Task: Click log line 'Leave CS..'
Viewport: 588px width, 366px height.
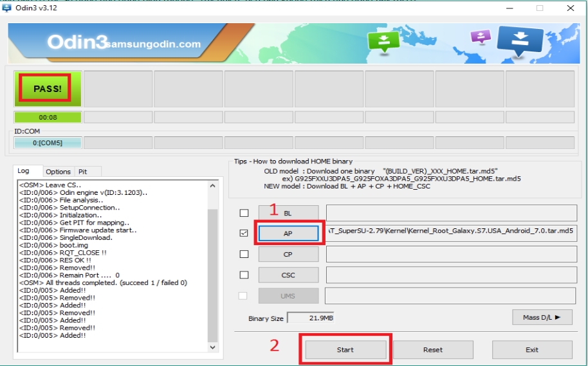Action: click(50, 185)
